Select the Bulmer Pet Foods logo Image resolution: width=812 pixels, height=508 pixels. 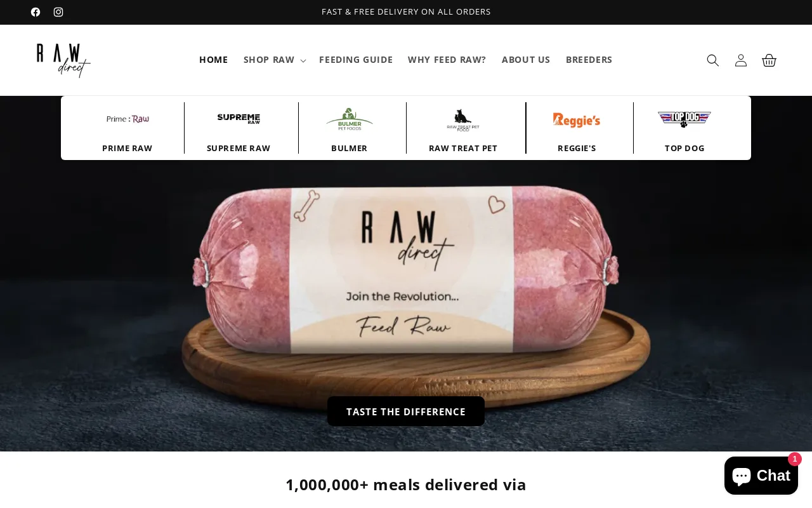(x=350, y=119)
